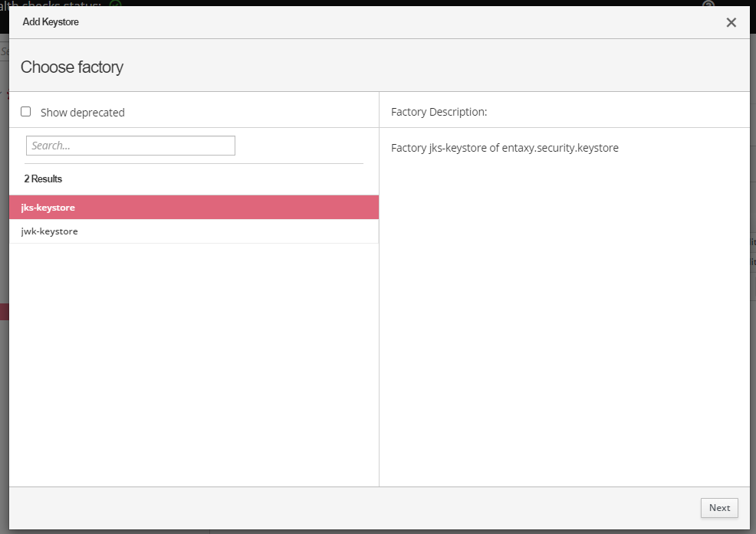Viewport: 756px width, 534px height.
Task: Click the red highlighted background tree item
Action: [x=4, y=311]
